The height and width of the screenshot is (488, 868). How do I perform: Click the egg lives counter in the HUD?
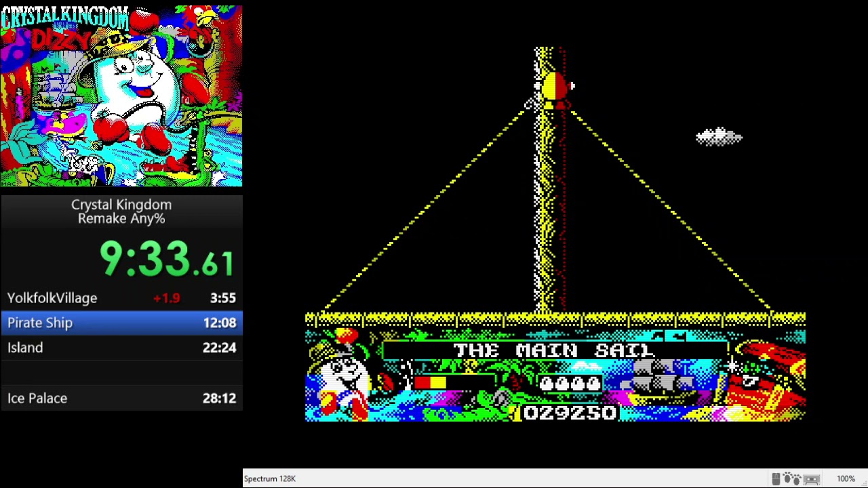pyautogui.click(x=570, y=384)
